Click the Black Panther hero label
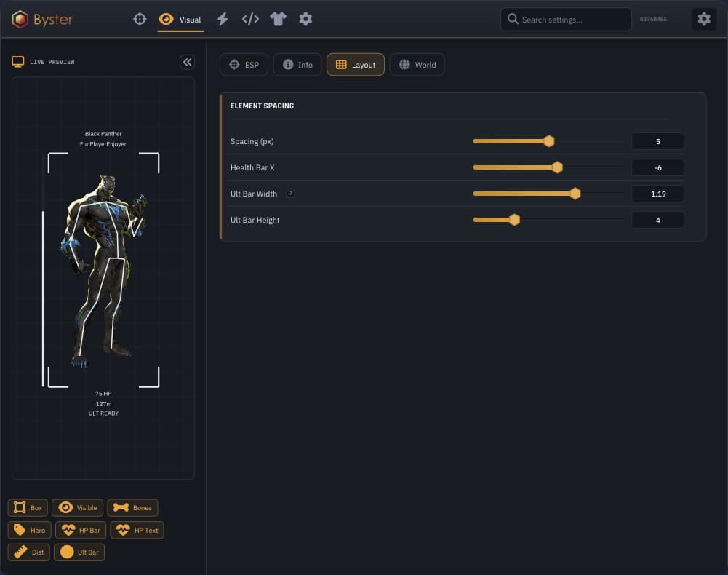 coord(103,134)
